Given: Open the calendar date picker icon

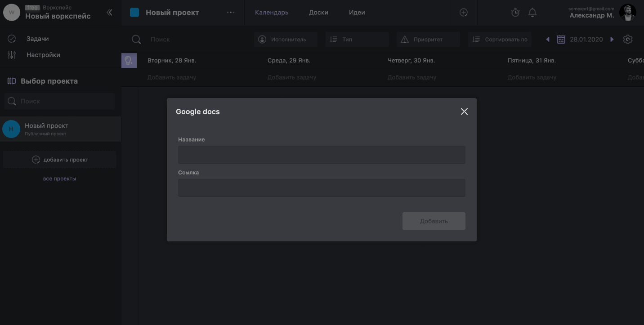Looking at the screenshot, I should click(561, 40).
